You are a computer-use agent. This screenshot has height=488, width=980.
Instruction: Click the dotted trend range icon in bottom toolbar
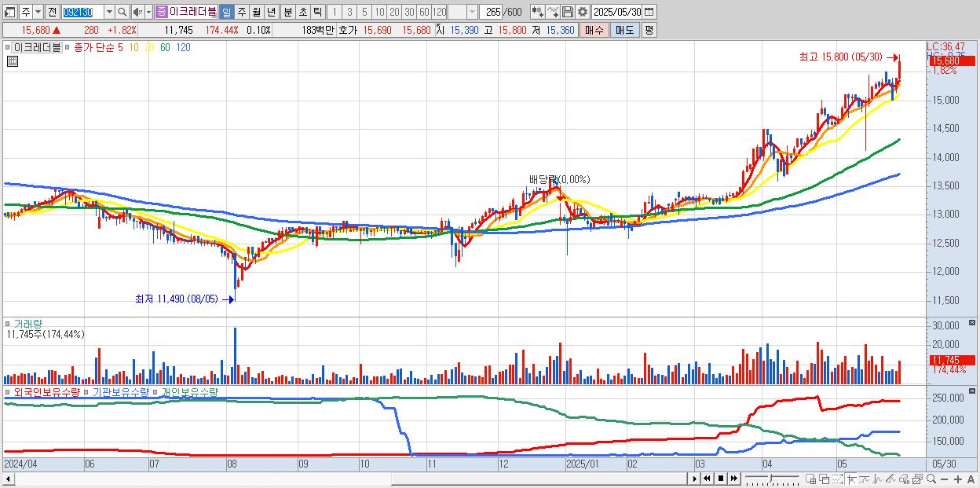coord(838,479)
